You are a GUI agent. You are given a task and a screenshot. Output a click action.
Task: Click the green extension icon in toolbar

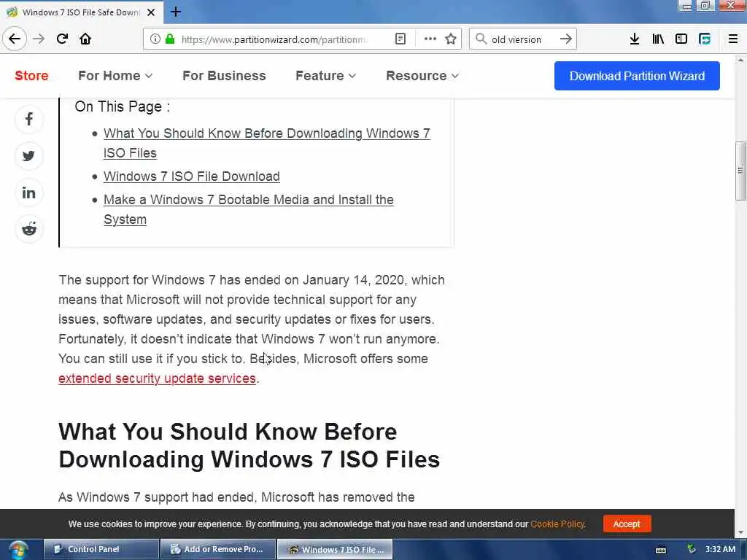click(705, 39)
